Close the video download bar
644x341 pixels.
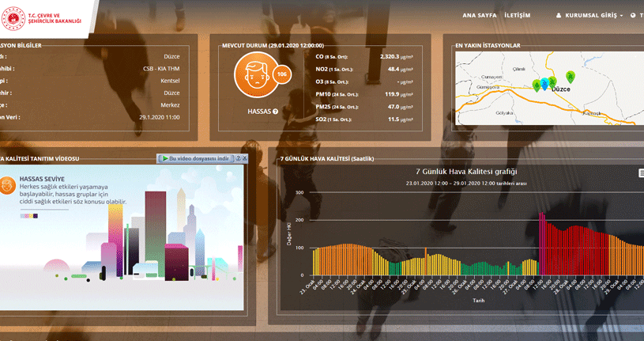coord(245,158)
